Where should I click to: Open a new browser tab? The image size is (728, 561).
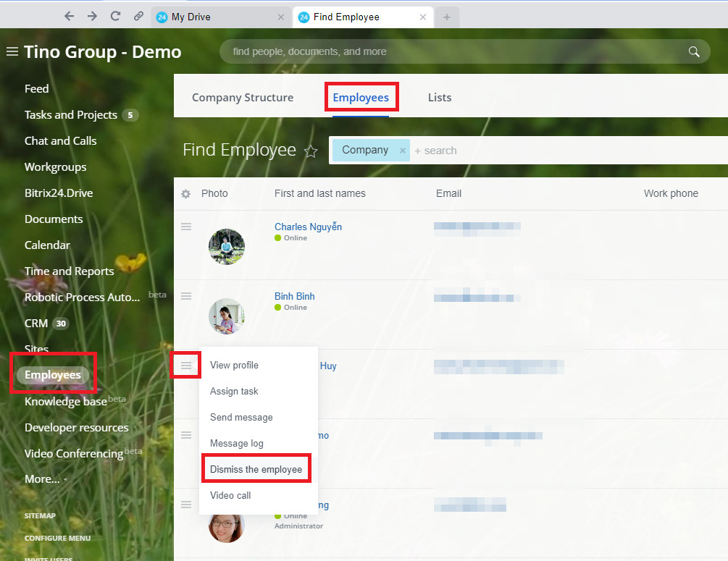click(x=447, y=17)
